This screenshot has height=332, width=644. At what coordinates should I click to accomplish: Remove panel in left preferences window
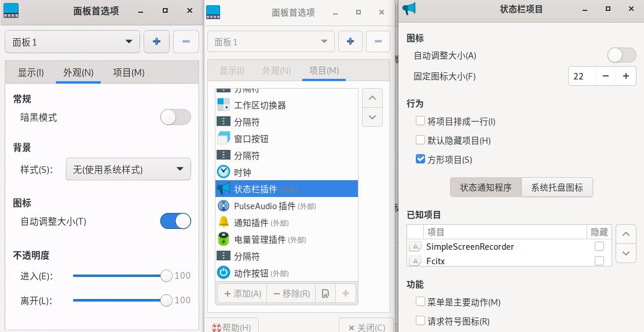pyautogui.click(x=186, y=42)
